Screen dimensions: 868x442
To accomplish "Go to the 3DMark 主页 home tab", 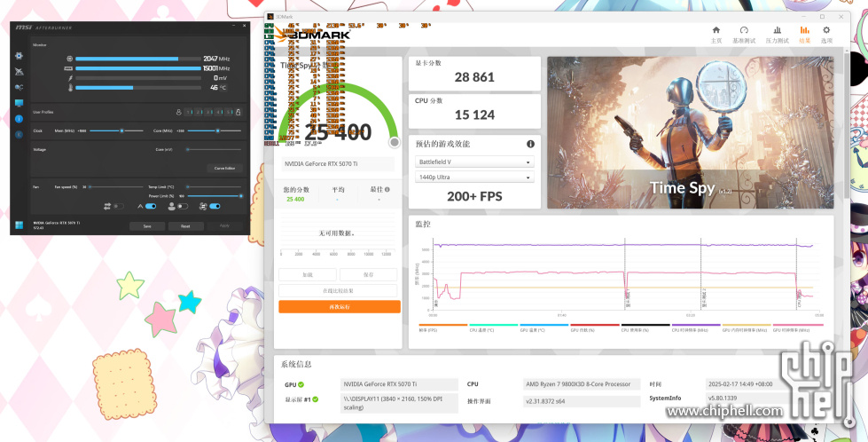I will [716, 35].
